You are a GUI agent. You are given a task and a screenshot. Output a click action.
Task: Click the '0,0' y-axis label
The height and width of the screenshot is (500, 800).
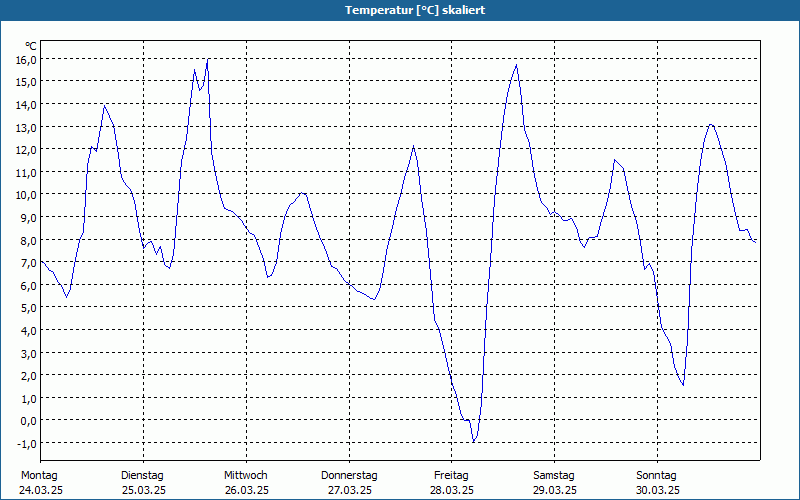click(29, 421)
